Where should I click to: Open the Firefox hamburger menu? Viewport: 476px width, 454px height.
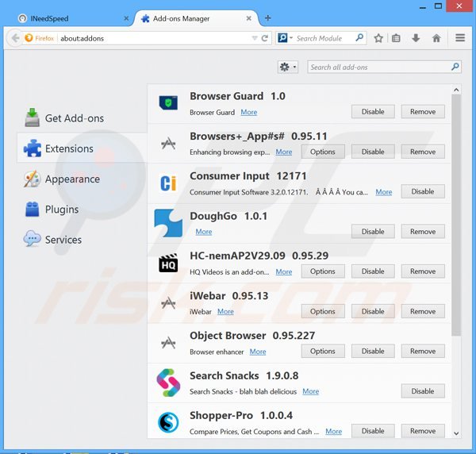pyautogui.click(x=460, y=38)
